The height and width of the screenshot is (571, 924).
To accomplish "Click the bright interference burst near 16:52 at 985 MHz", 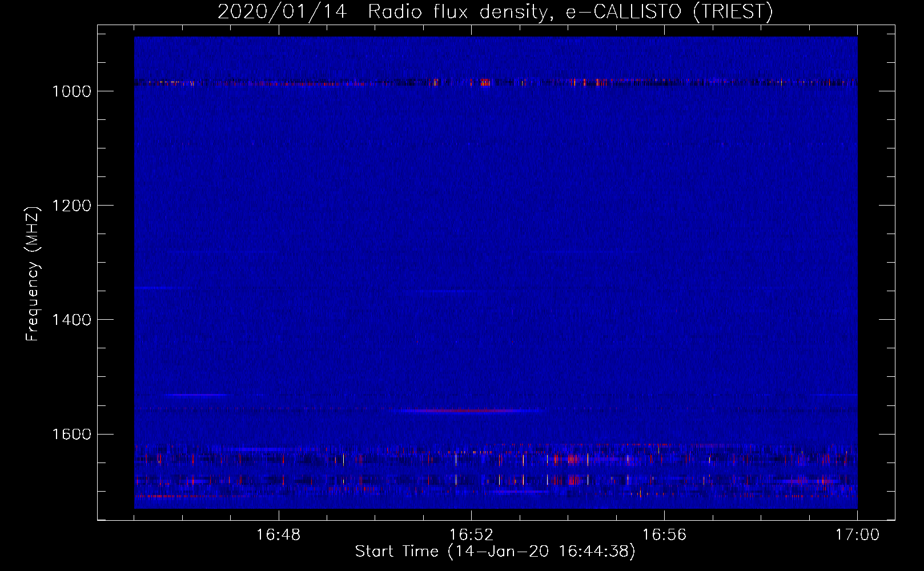I will (x=485, y=82).
